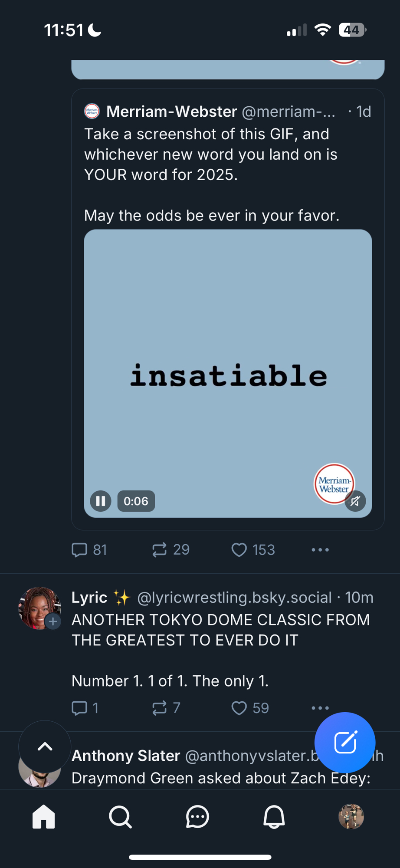The image size is (400, 868).
Task: Open Anthony Slater's profile name link
Action: (x=126, y=756)
